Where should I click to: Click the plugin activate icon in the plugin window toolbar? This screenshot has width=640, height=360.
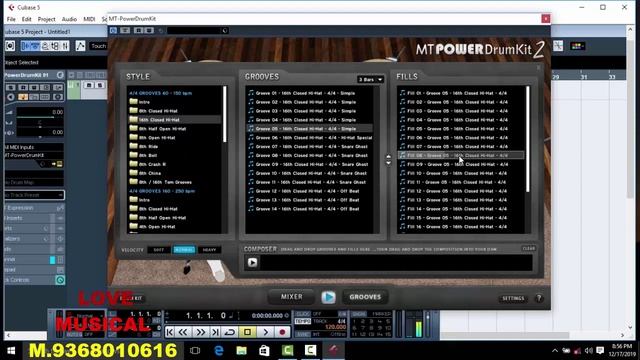point(113,31)
